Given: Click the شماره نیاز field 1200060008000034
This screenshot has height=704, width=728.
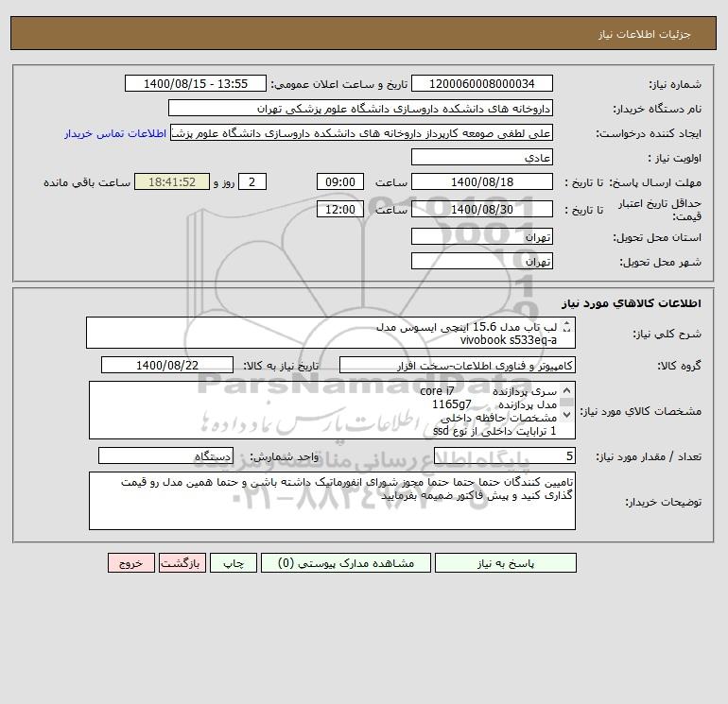Looking at the screenshot, I should tap(482, 83).
